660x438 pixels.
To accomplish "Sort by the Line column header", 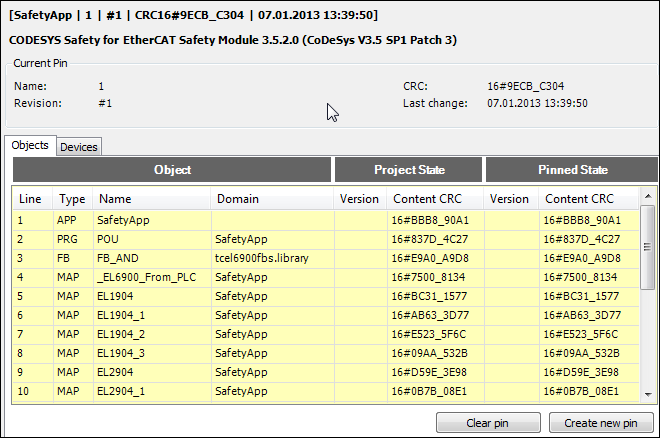I will tap(30, 199).
